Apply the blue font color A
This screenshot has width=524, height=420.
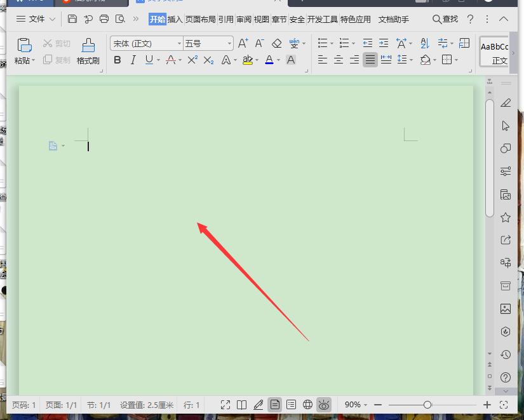[x=269, y=60]
